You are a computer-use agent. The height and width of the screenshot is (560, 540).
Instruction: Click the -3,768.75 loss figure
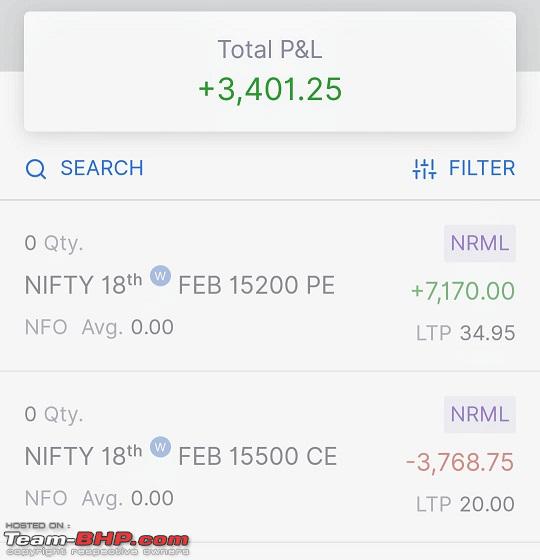point(460,462)
